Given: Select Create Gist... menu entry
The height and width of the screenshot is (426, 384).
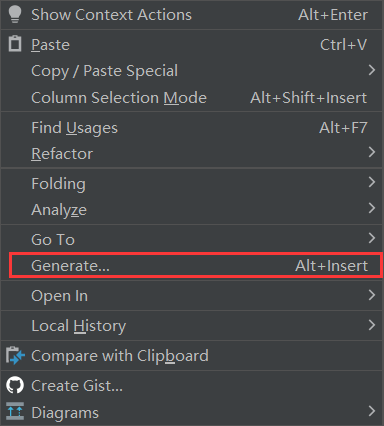Looking at the screenshot, I should pos(192,386).
